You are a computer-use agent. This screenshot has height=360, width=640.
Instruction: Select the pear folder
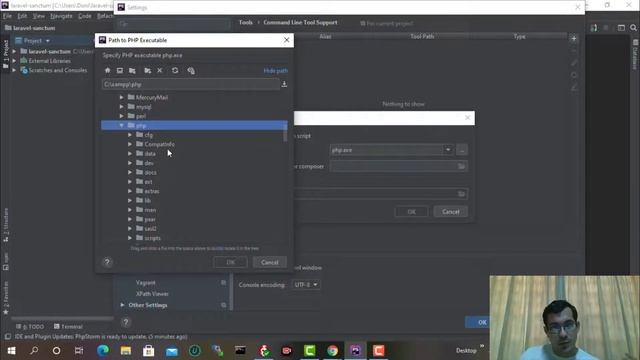(150, 219)
